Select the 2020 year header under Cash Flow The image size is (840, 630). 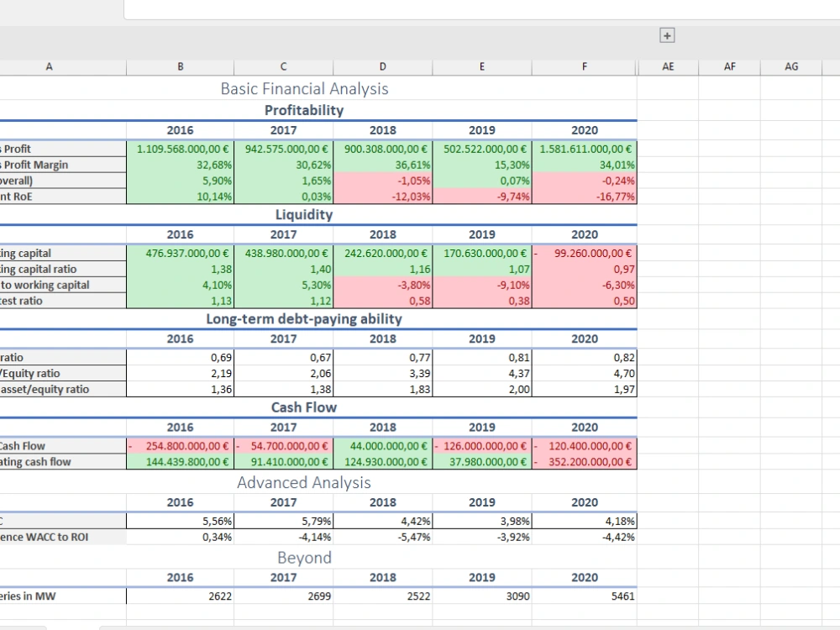point(584,427)
